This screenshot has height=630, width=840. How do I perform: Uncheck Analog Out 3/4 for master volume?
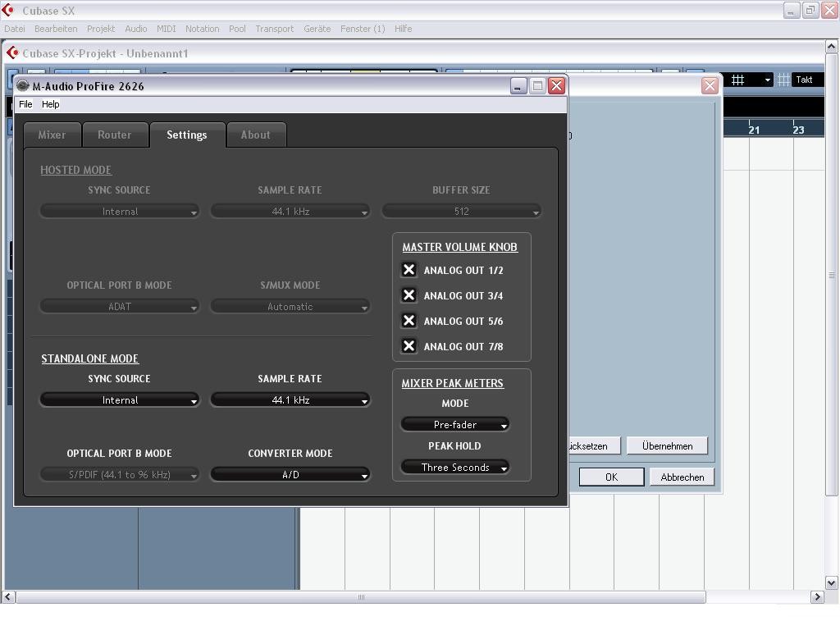coord(409,295)
